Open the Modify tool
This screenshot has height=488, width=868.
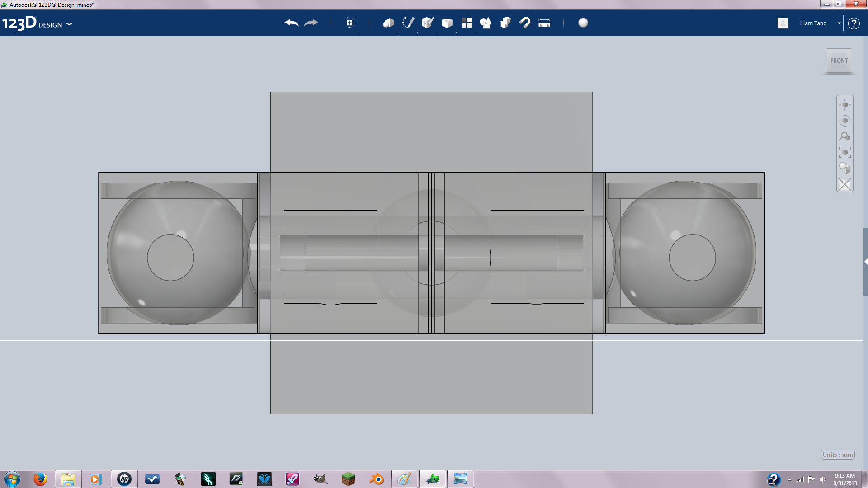point(447,23)
